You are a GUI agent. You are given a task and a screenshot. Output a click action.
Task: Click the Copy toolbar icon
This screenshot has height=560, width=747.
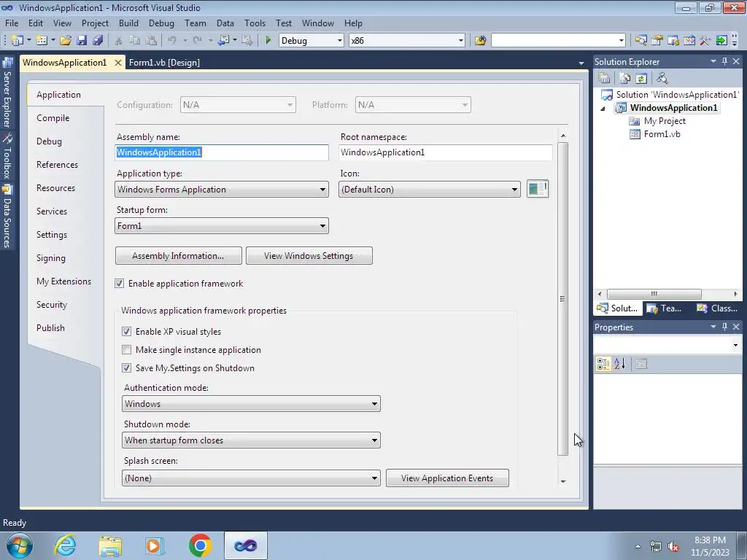[x=135, y=41]
